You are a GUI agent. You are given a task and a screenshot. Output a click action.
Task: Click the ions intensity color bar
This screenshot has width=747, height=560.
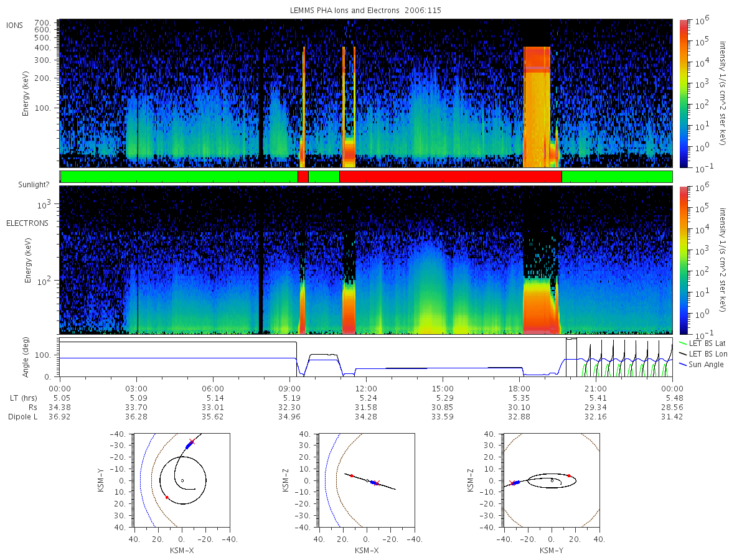coord(684,93)
